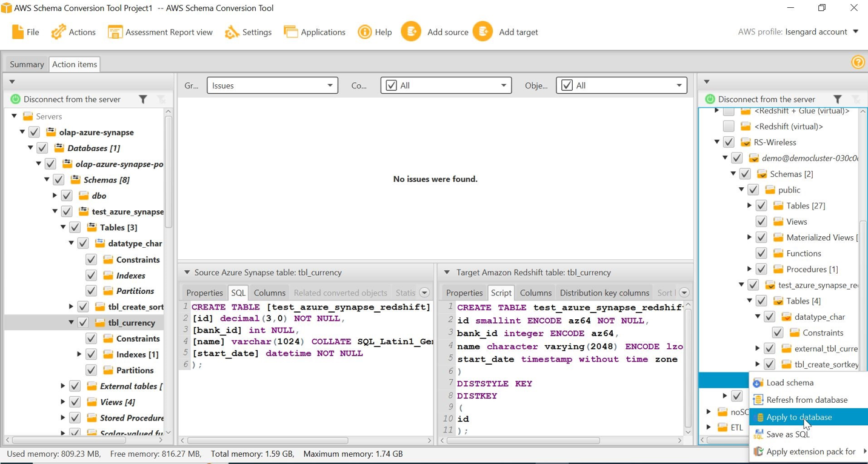Expand the tbl_create_sort table node
This screenshot has height=464, width=868.
(71, 307)
